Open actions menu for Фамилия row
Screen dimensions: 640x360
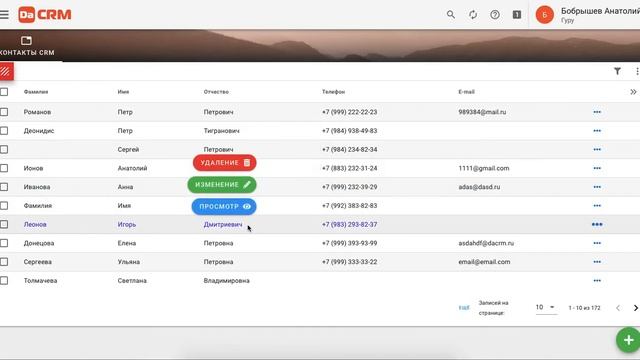[x=597, y=206]
